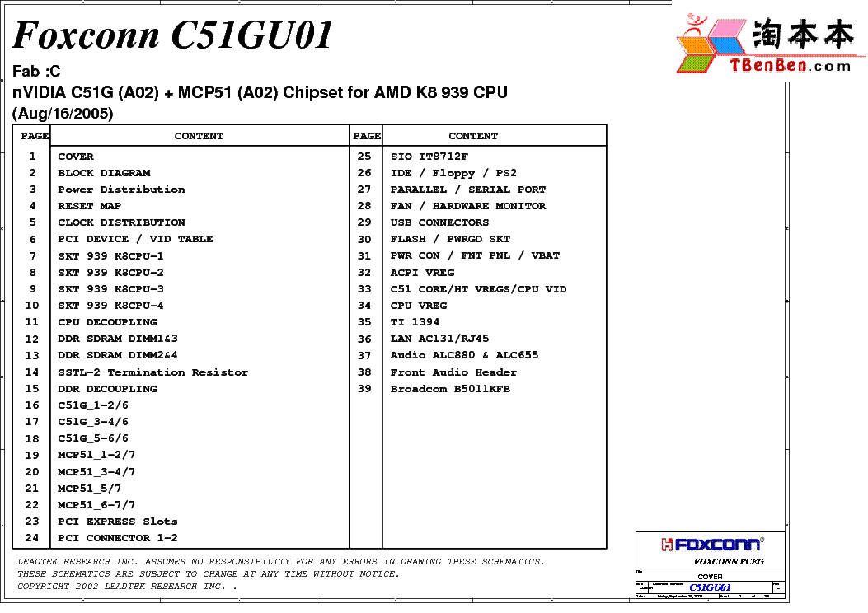Select SSTL-2 Termination Resistor row
Image resolution: width=868 pixels, height=613 pixels.
pyautogui.click(x=152, y=372)
